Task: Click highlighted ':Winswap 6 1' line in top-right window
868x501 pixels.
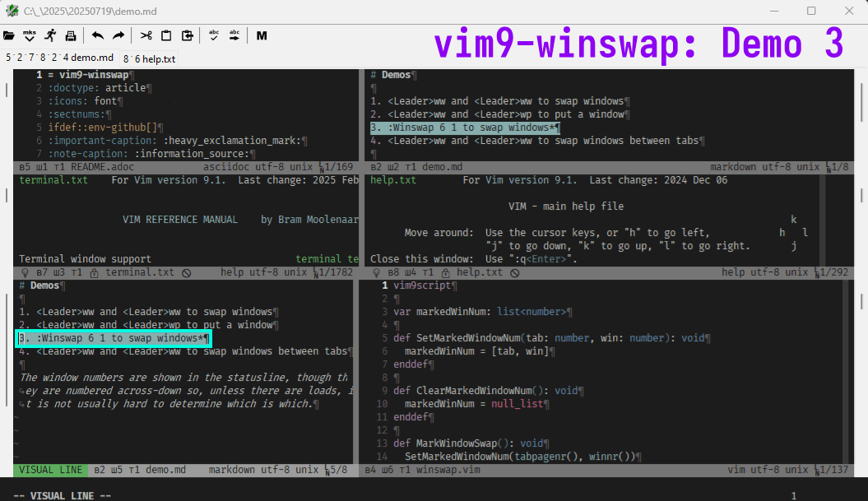Action: pyautogui.click(x=465, y=128)
